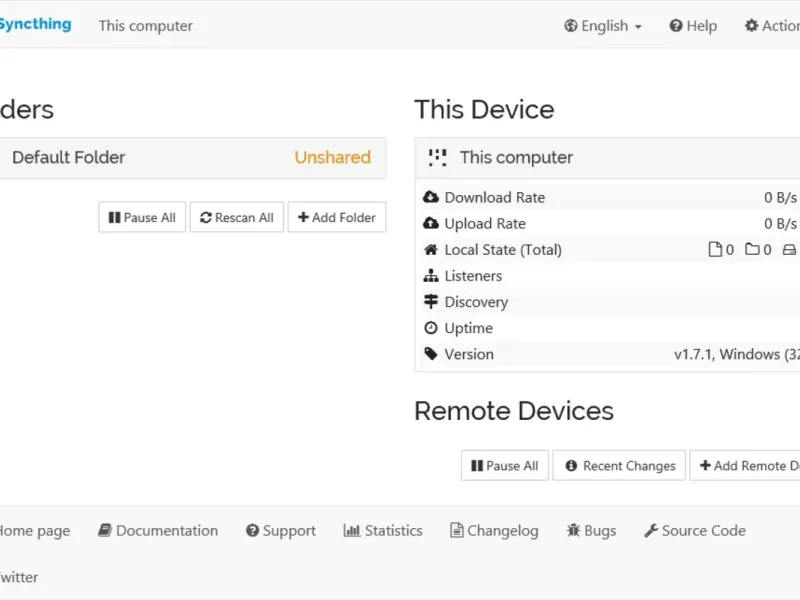Click the Source Code wrench icon
Image resolution: width=800 pixels, height=600 pixels.
point(651,531)
